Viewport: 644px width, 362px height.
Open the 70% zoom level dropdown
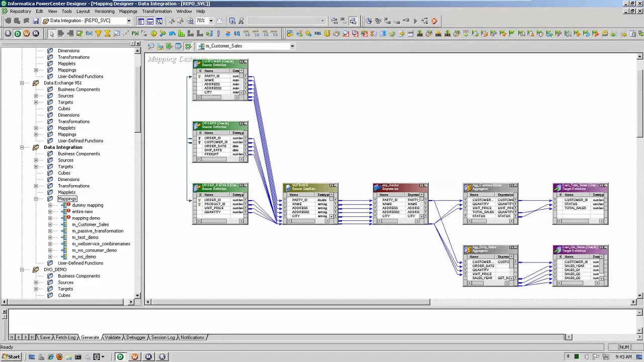[x=211, y=21]
